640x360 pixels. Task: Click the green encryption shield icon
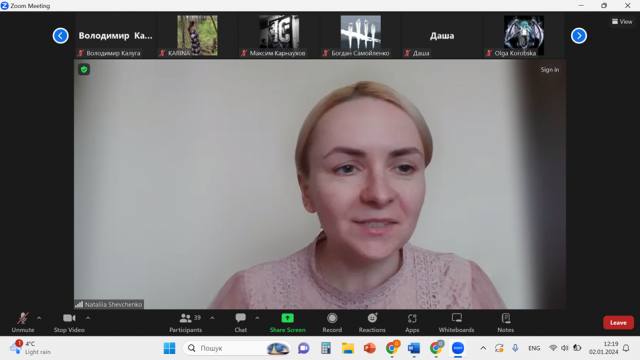point(84,69)
